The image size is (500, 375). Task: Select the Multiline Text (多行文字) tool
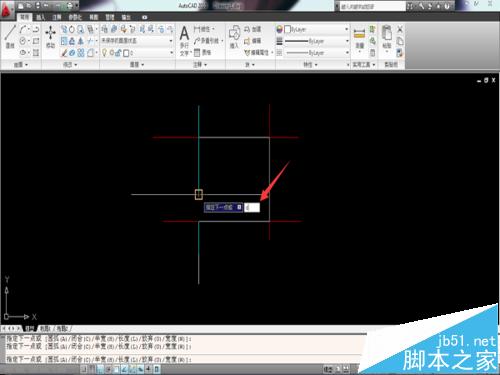click(184, 41)
